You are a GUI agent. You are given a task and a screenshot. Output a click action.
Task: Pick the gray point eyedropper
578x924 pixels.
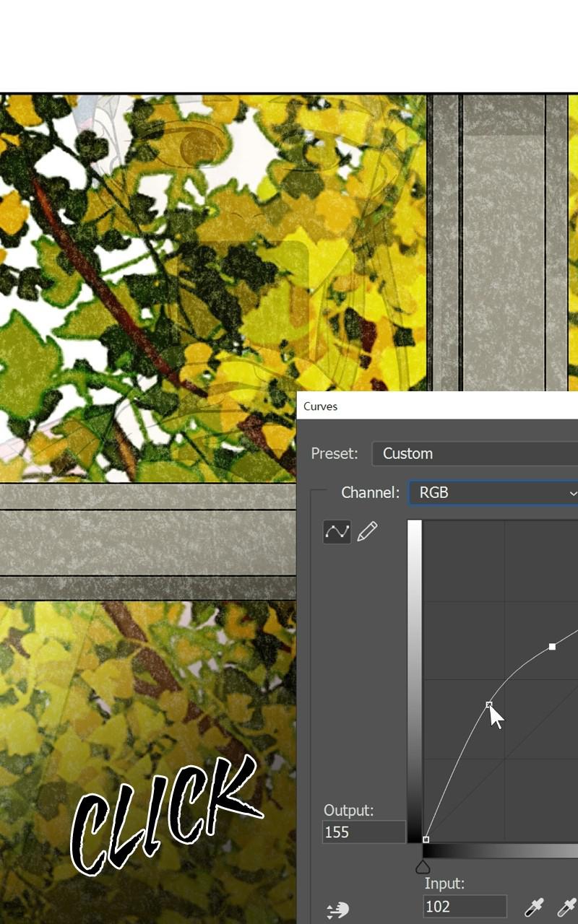pyautogui.click(x=567, y=907)
